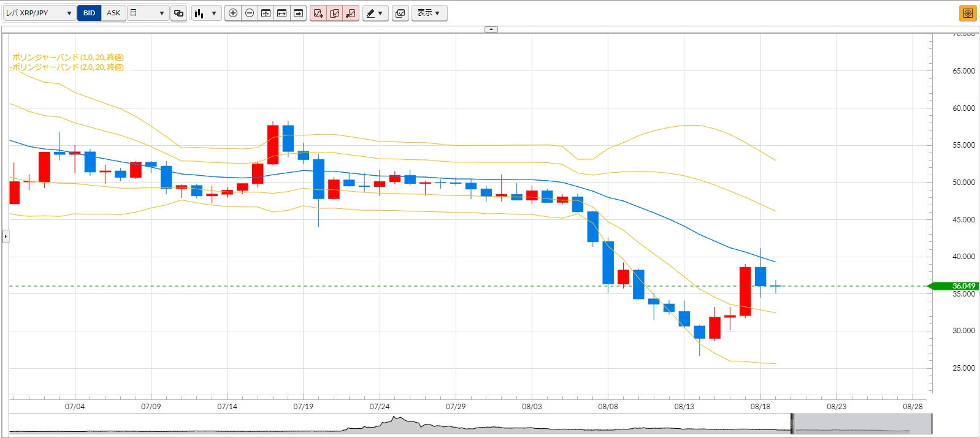980x438 pixels.
Task: Switch price display to ASK
Action: tap(113, 13)
